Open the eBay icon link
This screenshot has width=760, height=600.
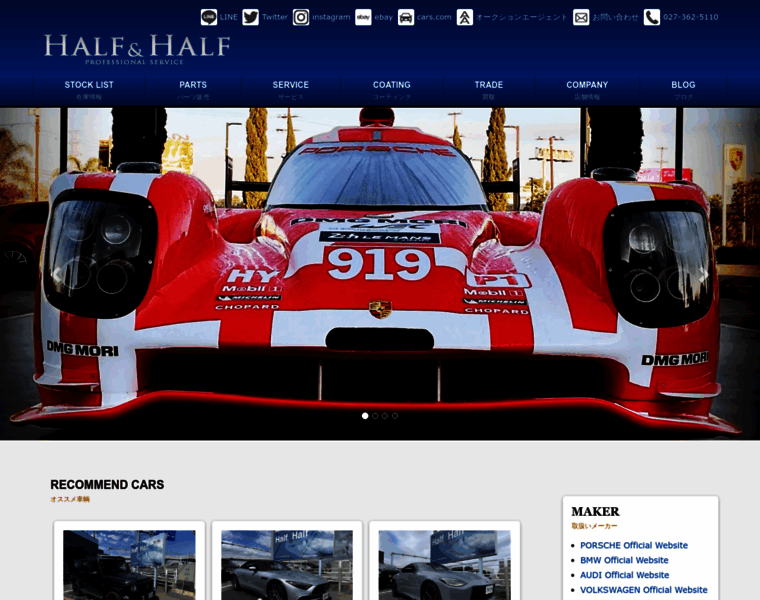363,17
